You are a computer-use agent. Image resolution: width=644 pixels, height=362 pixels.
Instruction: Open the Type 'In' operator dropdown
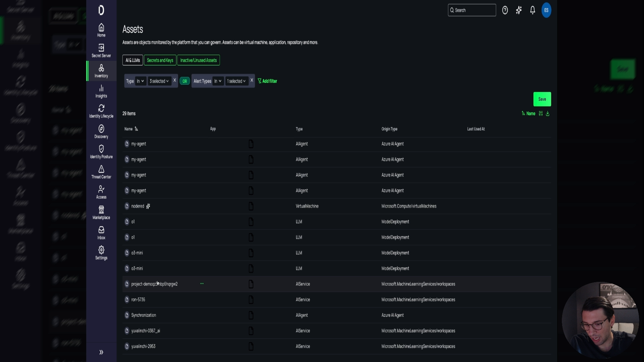point(140,81)
